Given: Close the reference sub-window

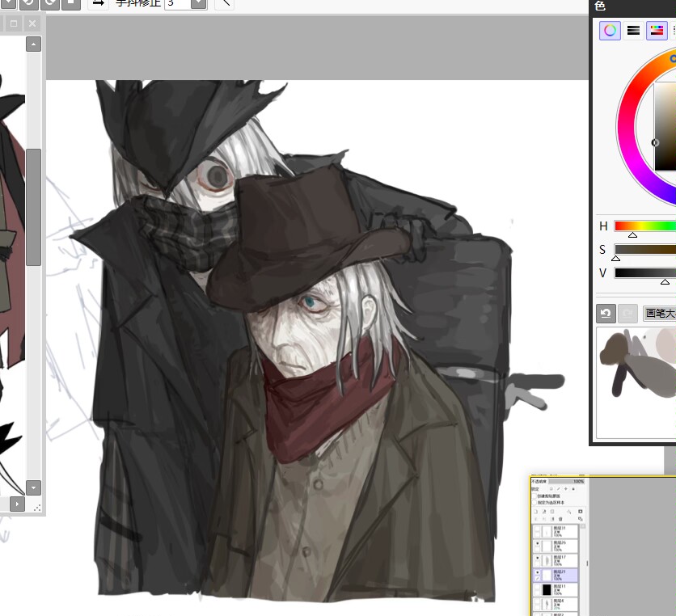Looking at the screenshot, I should [32, 23].
